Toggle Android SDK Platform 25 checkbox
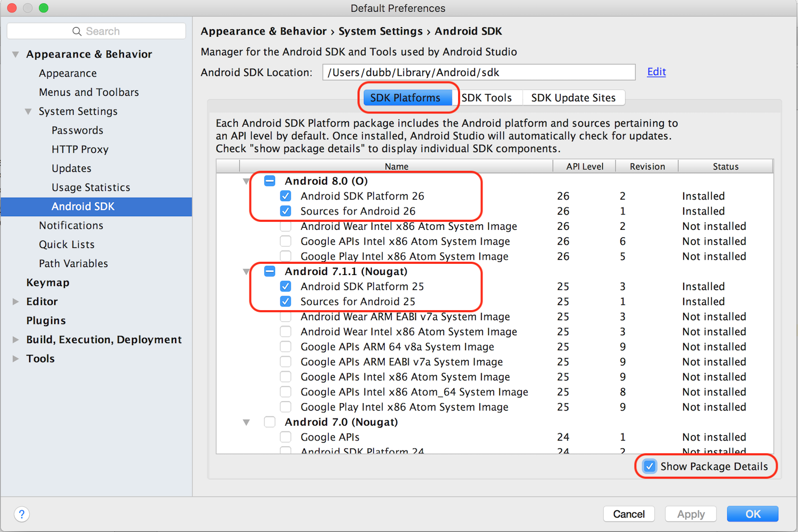Viewport: 798px width, 532px height. tap(286, 286)
